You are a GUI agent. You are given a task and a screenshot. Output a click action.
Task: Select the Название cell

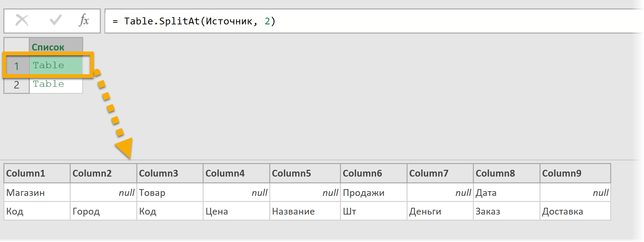[293, 211]
